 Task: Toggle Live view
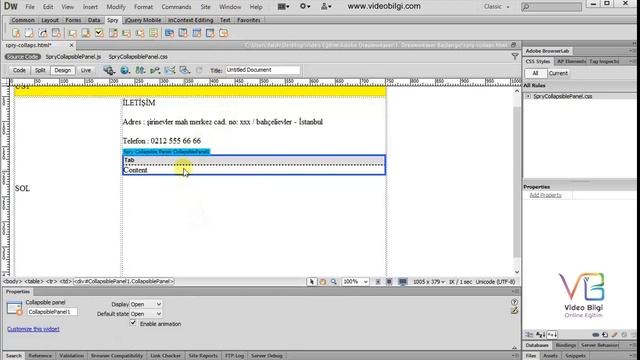pyautogui.click(x=86, y=70)
